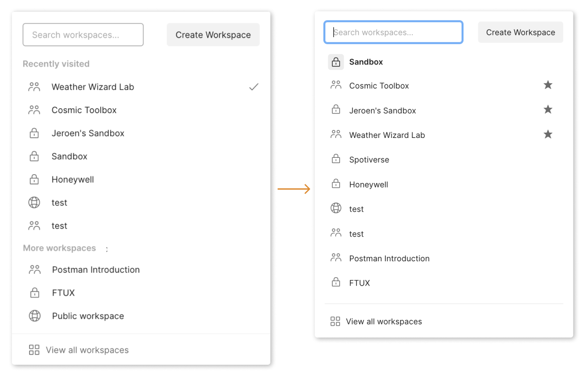The image size is (588, 378).
Task: Click lock icon beside Honeywell in left panel
Action: (34, 179)
